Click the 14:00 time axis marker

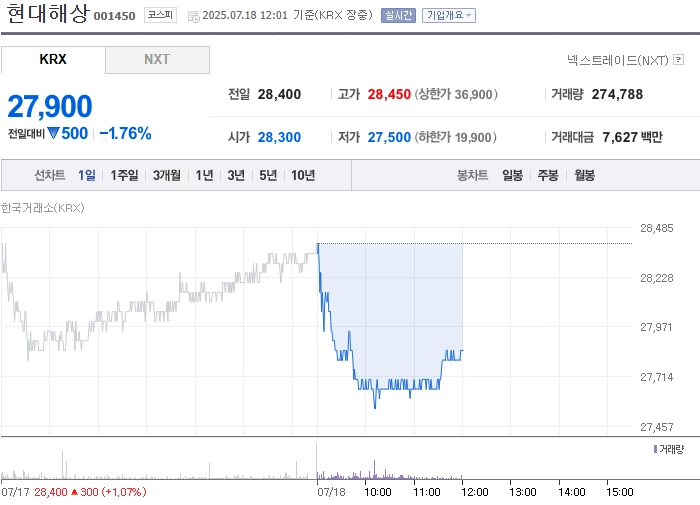571,492
